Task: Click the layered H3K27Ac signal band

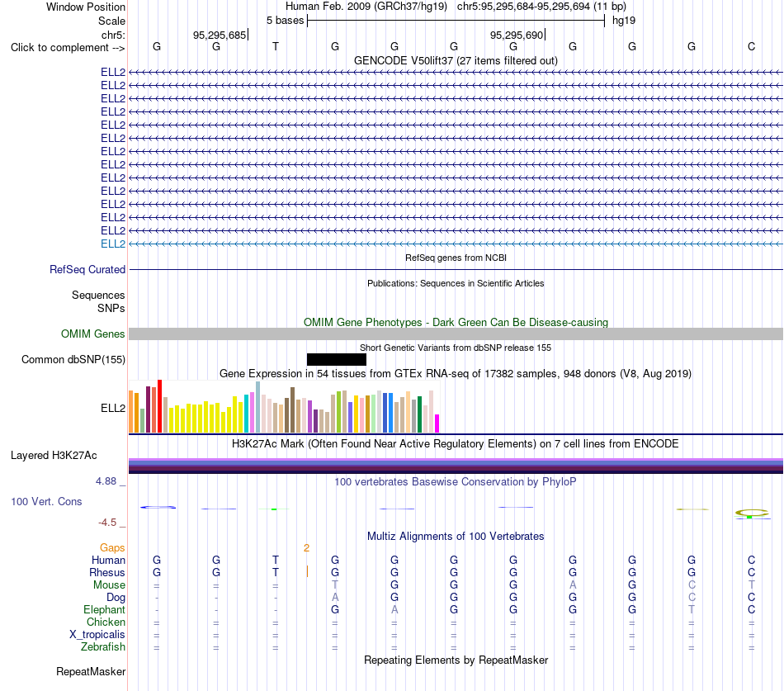Action: (456, 466)
